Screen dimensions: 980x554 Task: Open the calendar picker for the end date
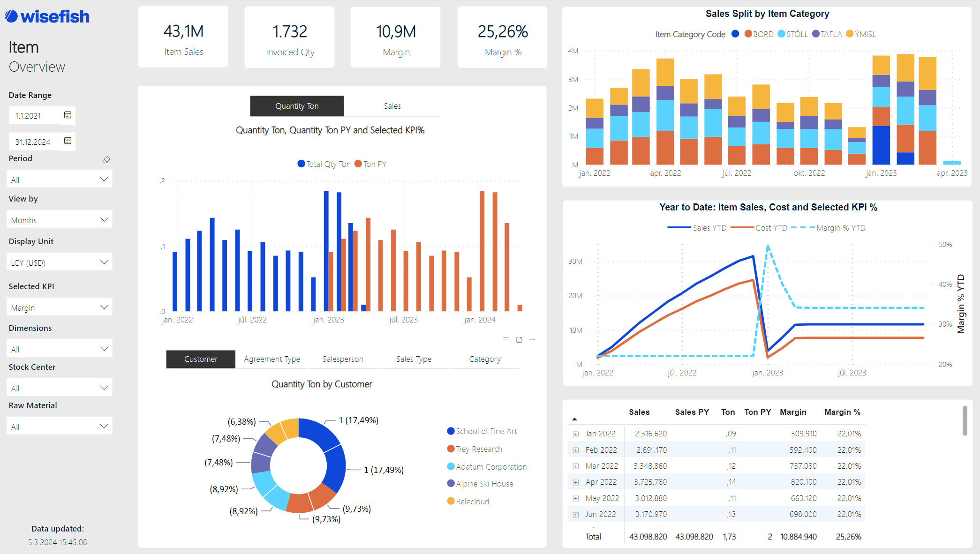[67, 141]
